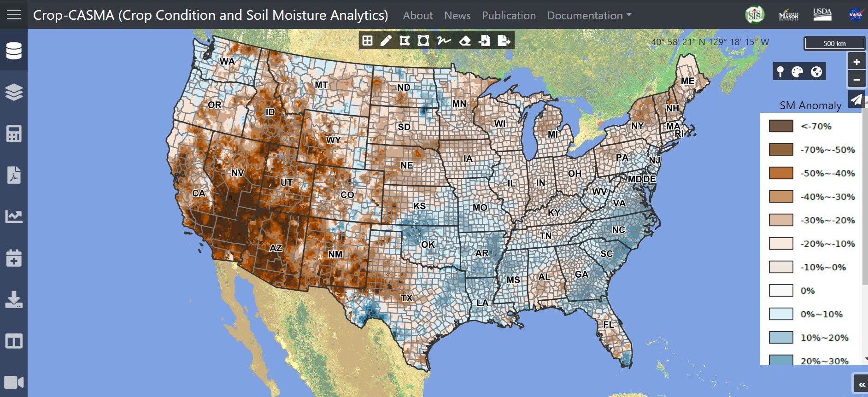The image size is (868, 397).
Task: Select the pencil draw tool
Action: click(x=386, y=41)
